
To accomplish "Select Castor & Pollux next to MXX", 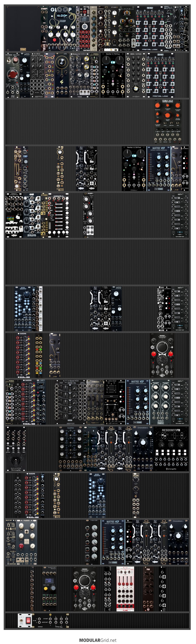I will pyautogui.click(x=113, y=75).
